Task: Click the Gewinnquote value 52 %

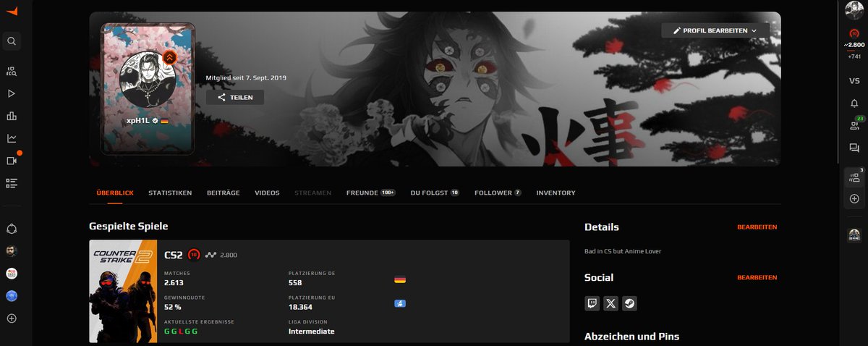Action: pos(172,307)
